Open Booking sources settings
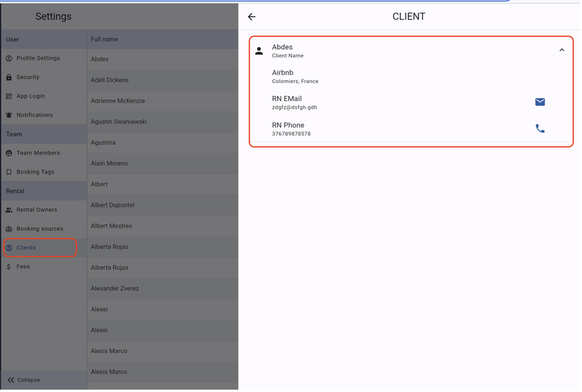The height and width of the screenshot is (392, 582). [39, 229]
